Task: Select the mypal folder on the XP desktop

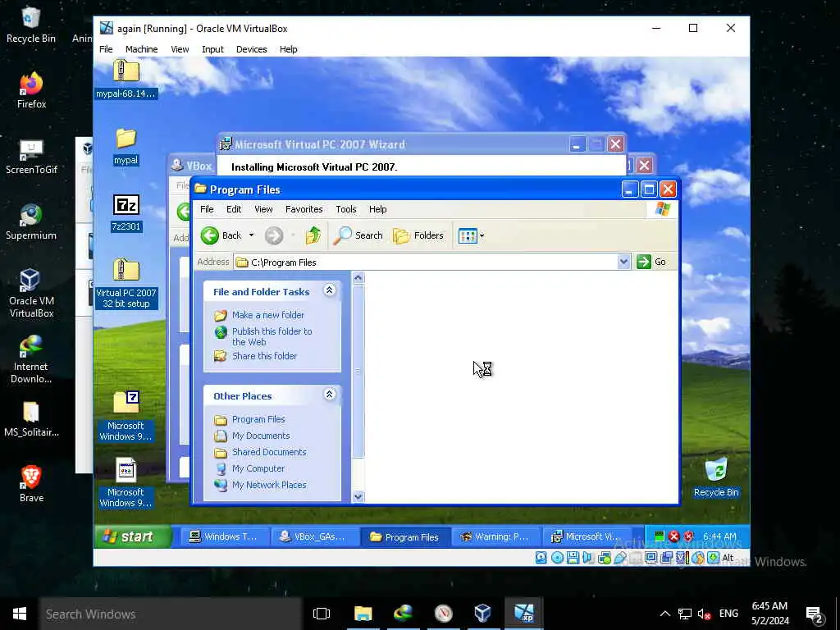Action: [x=126, y=146]
